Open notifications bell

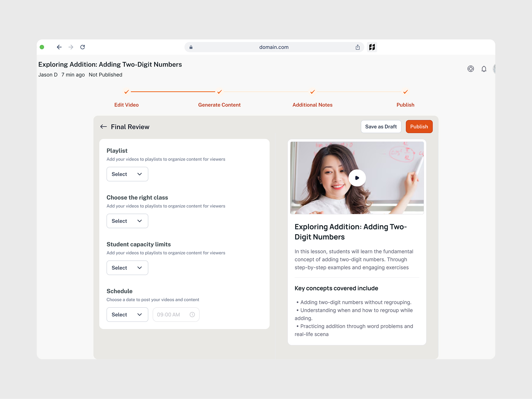click(x=484, y=69)
